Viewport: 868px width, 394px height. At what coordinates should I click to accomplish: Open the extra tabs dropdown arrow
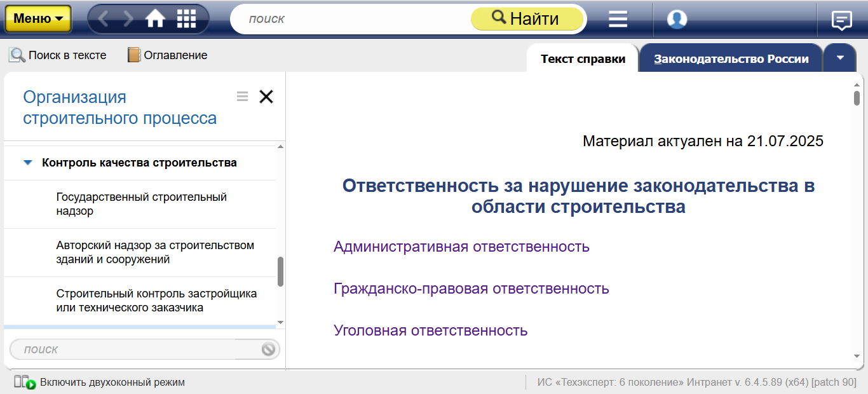point(840,58)
